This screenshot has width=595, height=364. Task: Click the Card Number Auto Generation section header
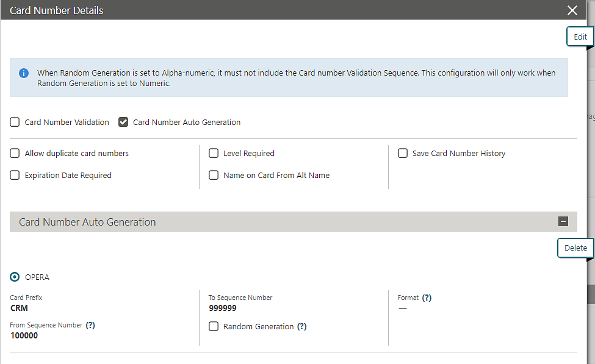click(x=87, y=221)
